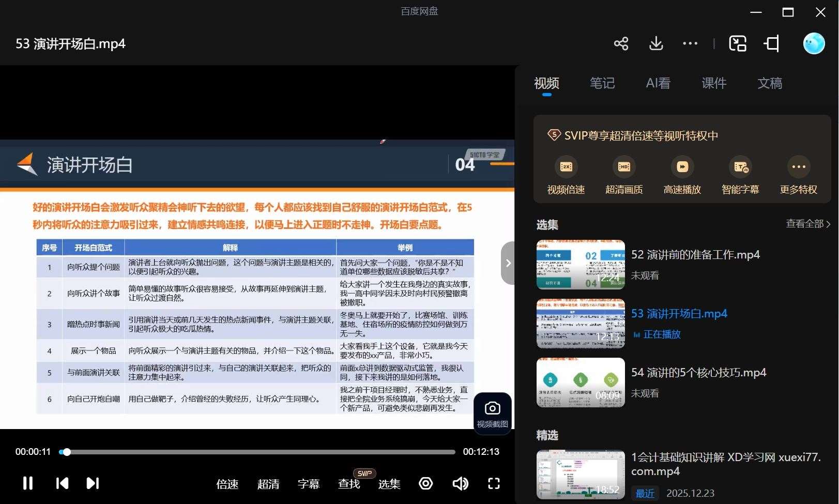
Task: Pause the playing video
Action: click(27, 483)
